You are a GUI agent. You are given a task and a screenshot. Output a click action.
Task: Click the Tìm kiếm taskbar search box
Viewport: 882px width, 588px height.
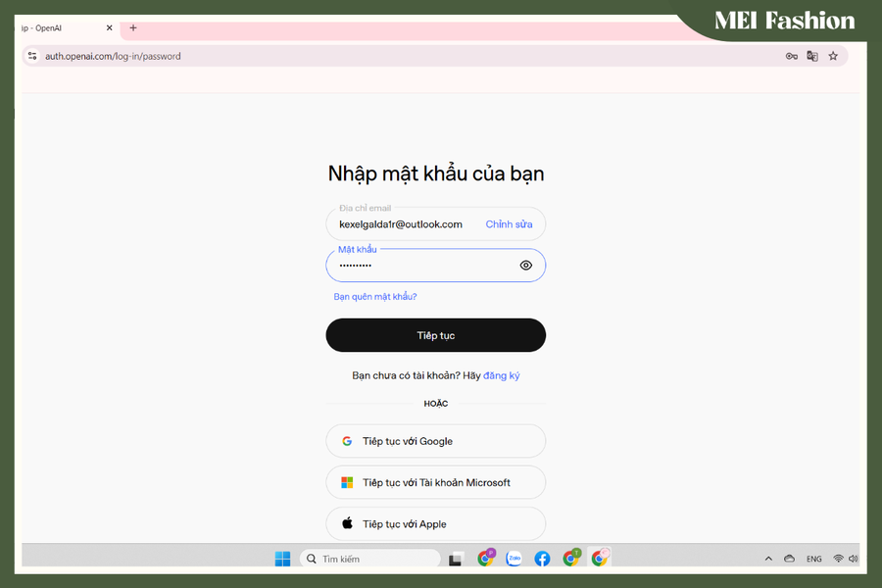tap(370, 559)
